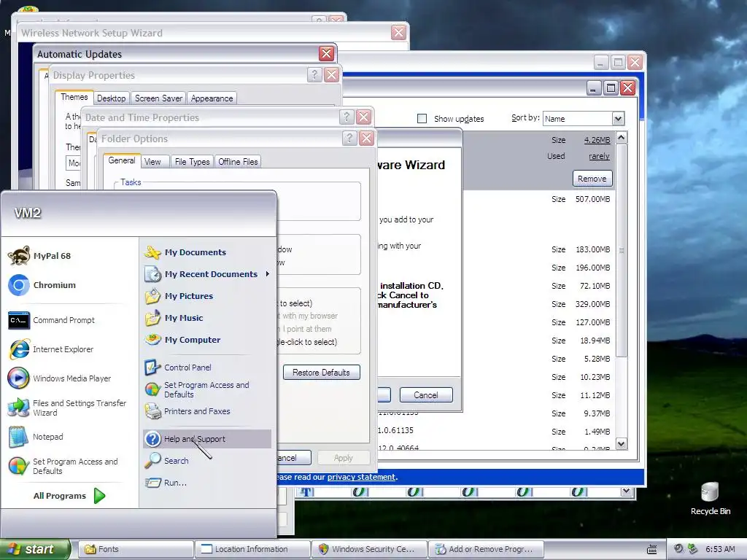The image size is (747, 560).
Task: Open the privacy statement link
Action: click(361, 477)
